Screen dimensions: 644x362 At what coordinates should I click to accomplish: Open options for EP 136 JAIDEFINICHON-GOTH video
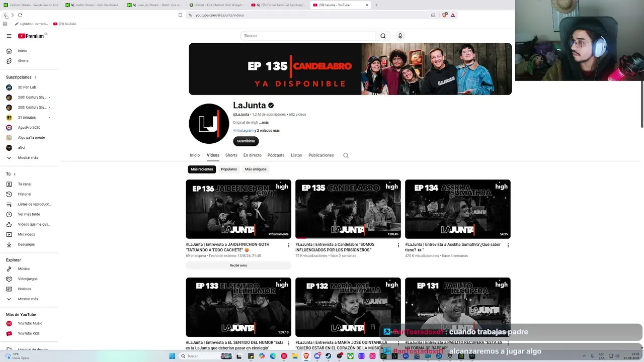pos(289,245)
